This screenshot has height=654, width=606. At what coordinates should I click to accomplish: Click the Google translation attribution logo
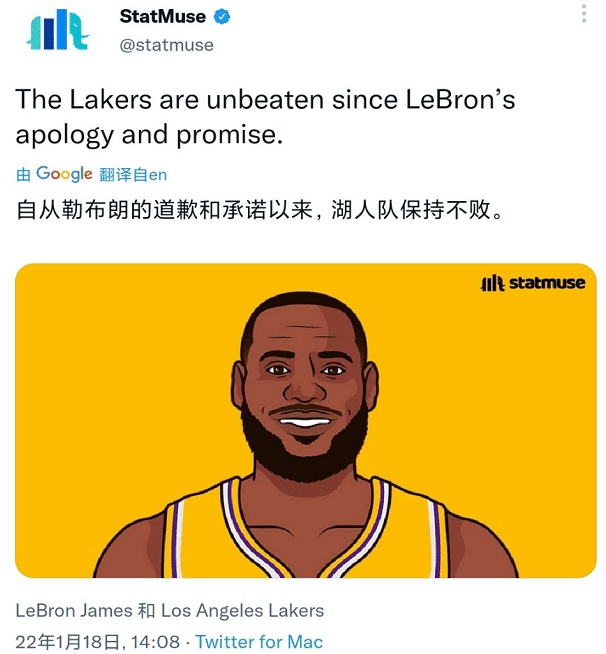(64, 174)
